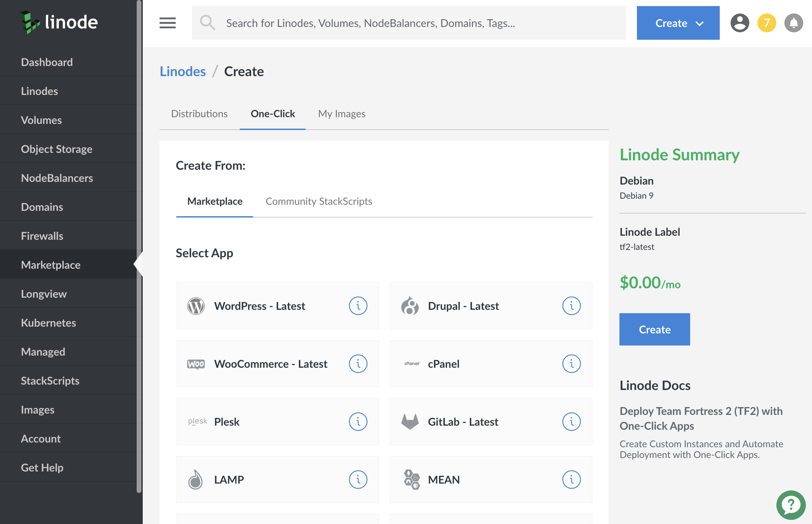Image resolution: width=812 pixels, height=524 pixels.
Task: Click the Linode logo in sidebar
Action: click(59, 22)
